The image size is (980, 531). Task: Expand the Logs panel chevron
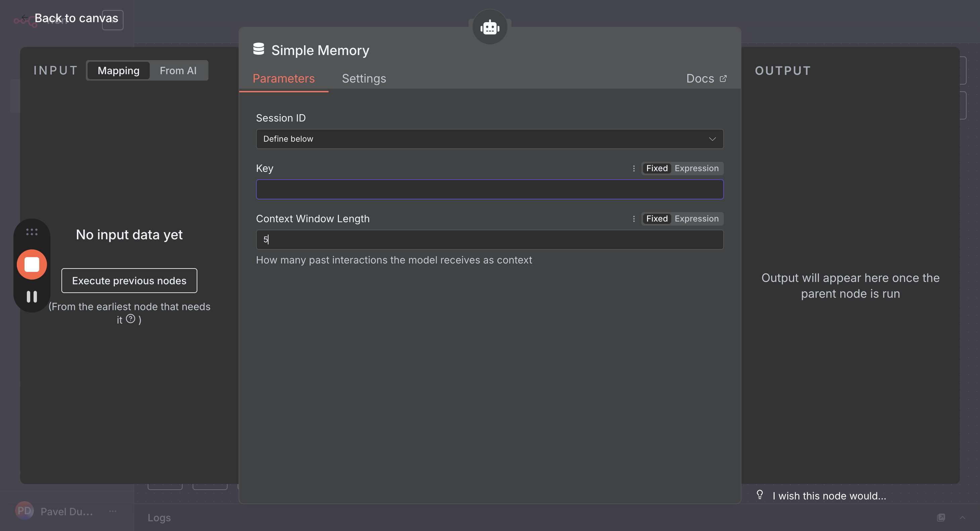coord(962,517)
